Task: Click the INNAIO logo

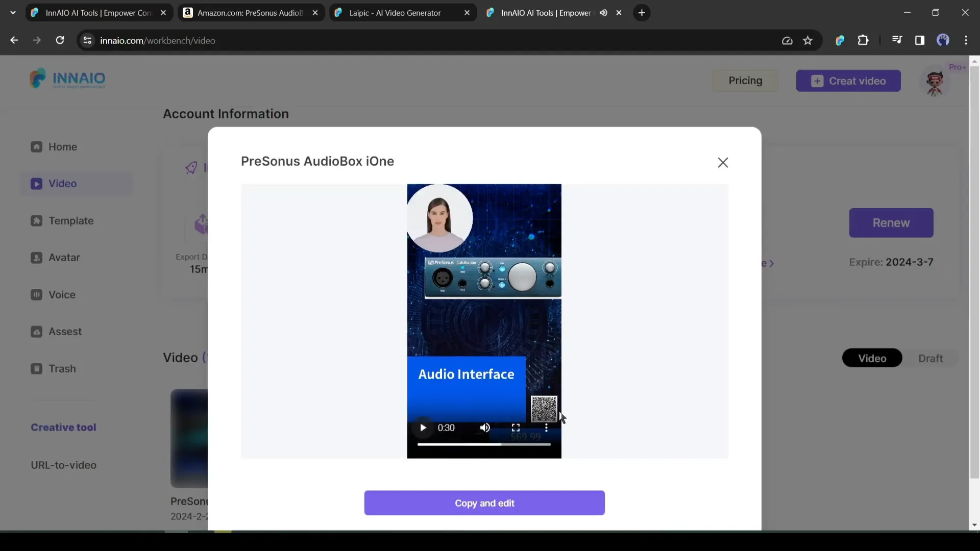Action: [x=67, y=79]
